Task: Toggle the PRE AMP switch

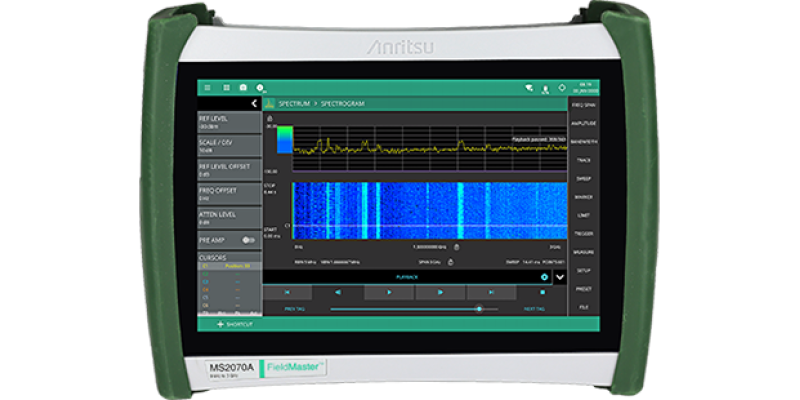Action: 248,240
